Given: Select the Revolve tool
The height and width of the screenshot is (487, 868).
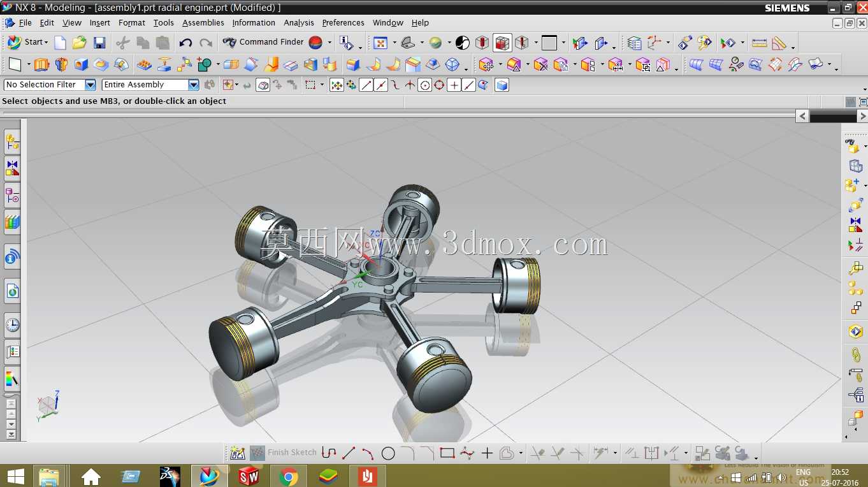Looking at the screenshot, I should (61, 64).
